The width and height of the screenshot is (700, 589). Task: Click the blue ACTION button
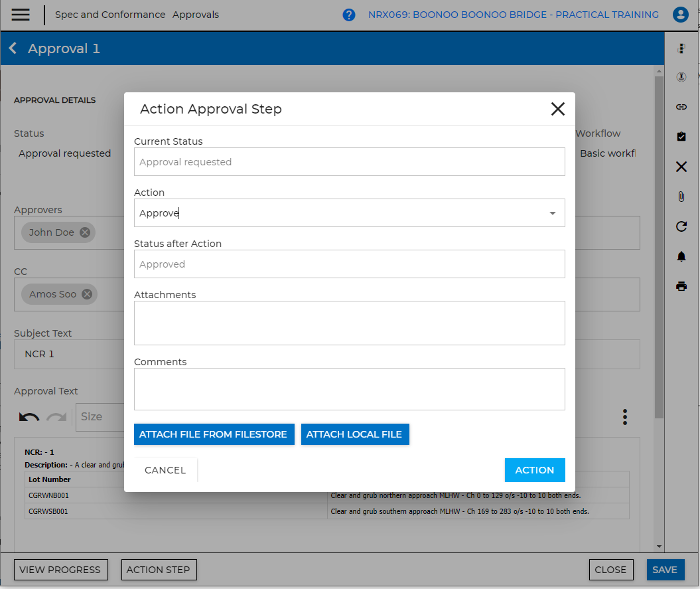[534, 470]
